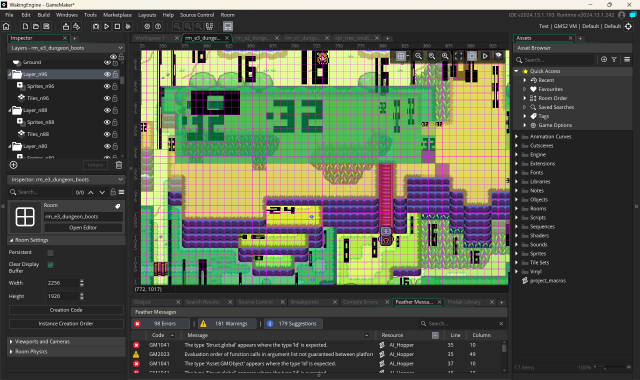Open the room Creation Code
Screen dimensions: 640x380
(x=66, y=310)
